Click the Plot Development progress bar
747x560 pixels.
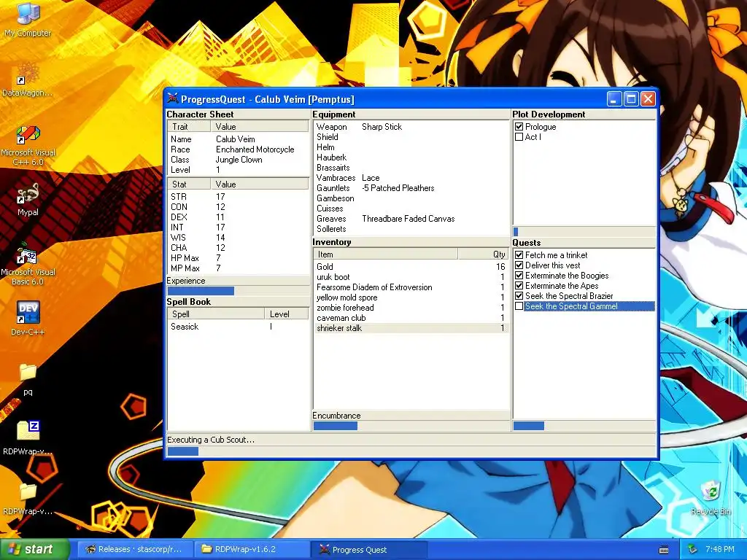(584, 232)
